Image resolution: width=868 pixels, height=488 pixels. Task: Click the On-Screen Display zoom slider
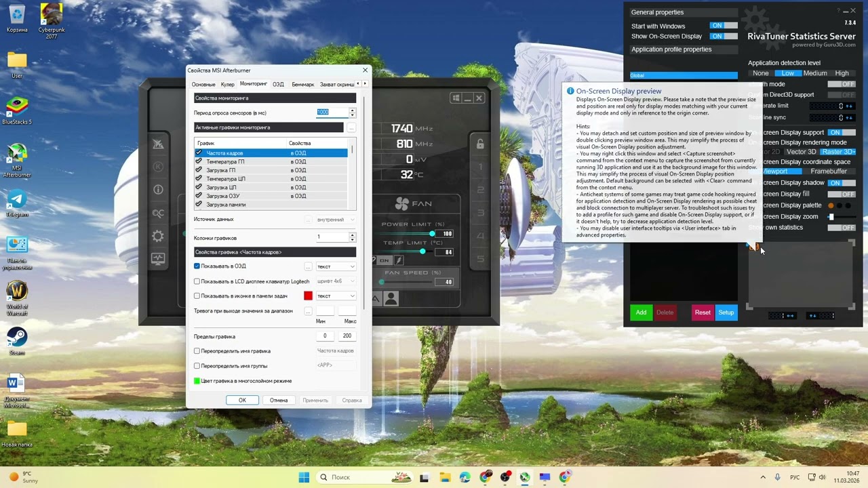click(841, 217)
